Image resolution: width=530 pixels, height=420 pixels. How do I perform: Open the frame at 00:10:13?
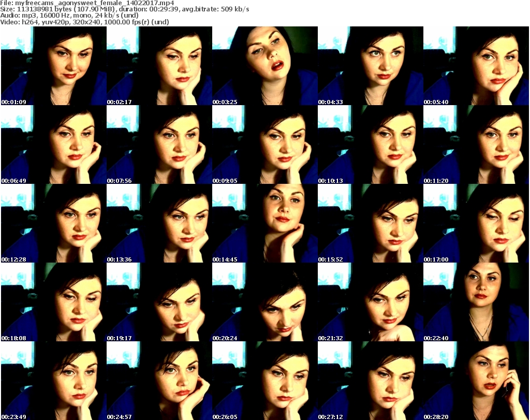[x=371, y=144]
